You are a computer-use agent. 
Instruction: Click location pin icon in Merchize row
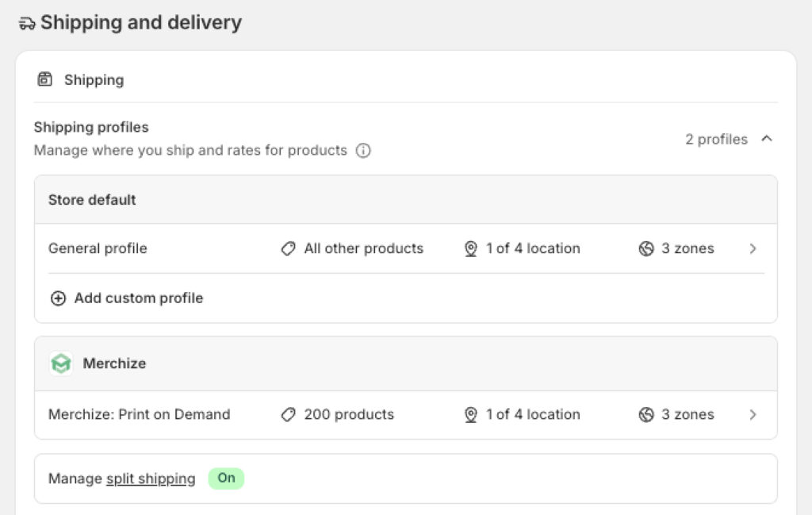[x=471, y=414]
